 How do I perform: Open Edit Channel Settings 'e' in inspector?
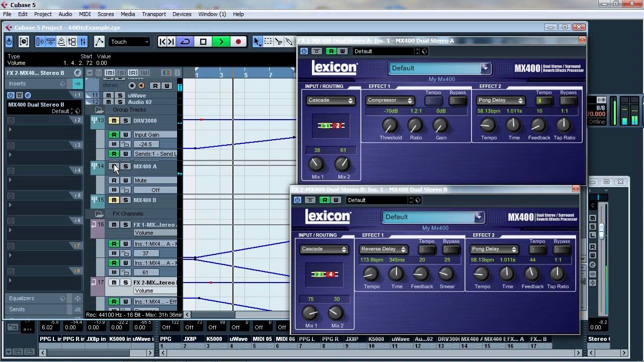[x=77, y=73]
